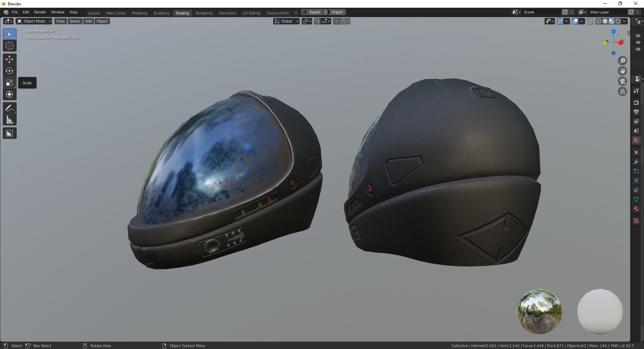Open the Object Constraints properties tab
Viewport: 644px width, 349px height.
point(636,190)
